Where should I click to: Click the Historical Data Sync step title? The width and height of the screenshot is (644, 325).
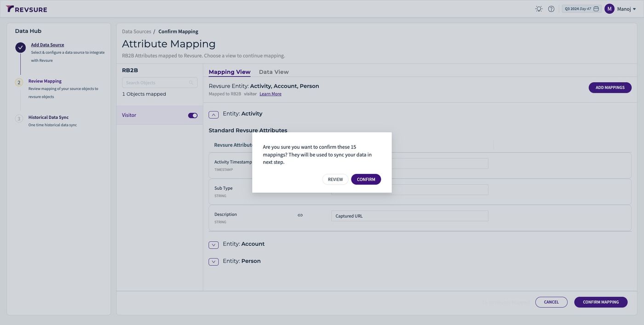pos(48,117)
